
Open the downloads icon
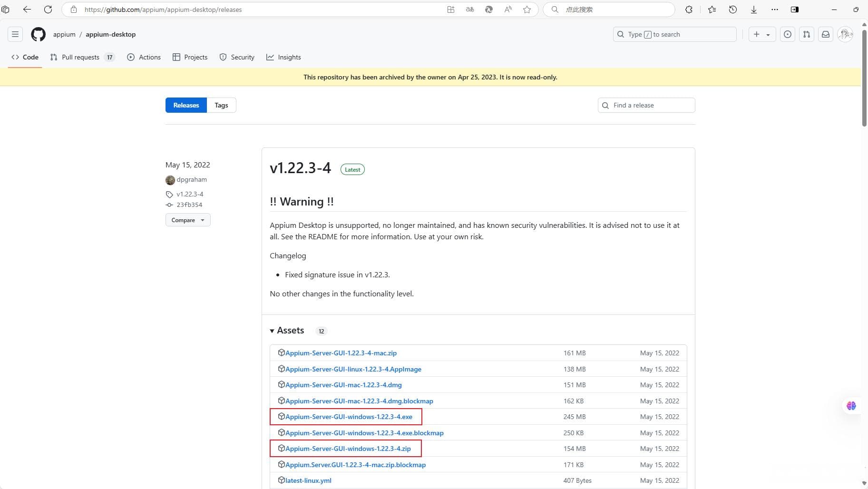click(x=754, y=10)
